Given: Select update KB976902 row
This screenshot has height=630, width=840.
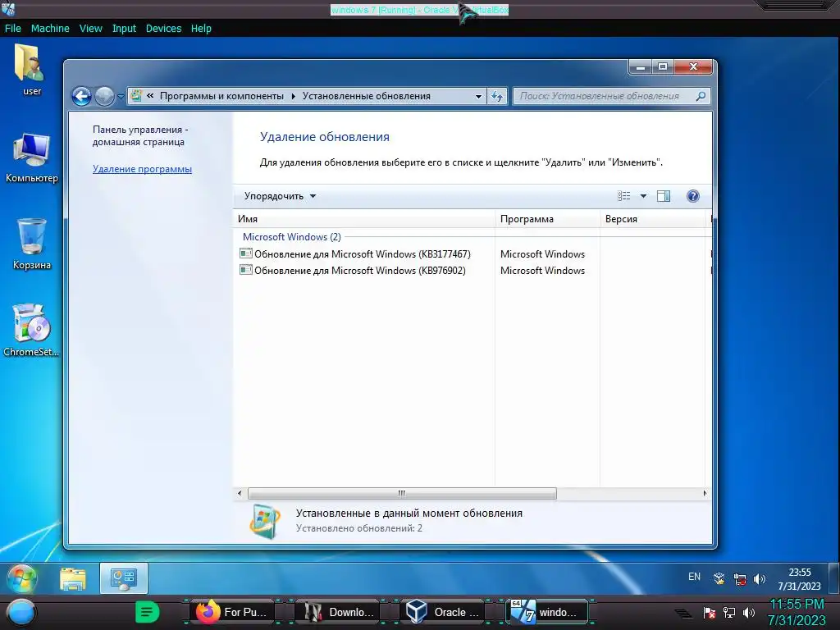Looking at the screenshot, I should tap(473, 271).
